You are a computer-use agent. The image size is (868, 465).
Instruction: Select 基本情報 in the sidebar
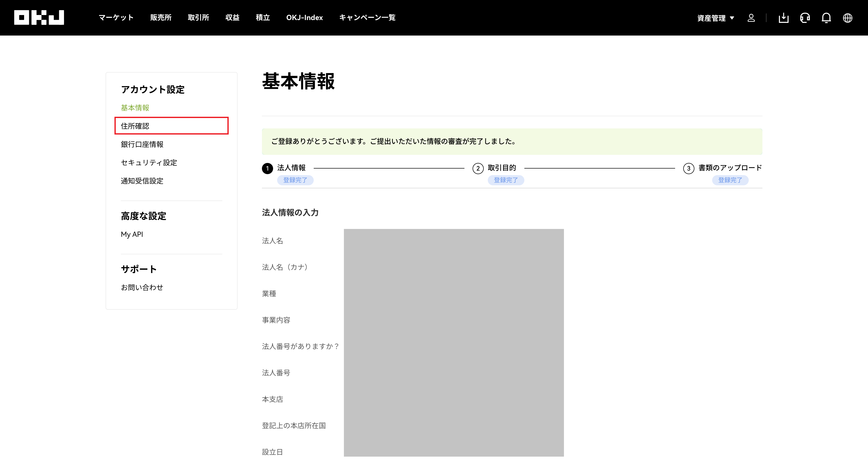pos(135,108)
